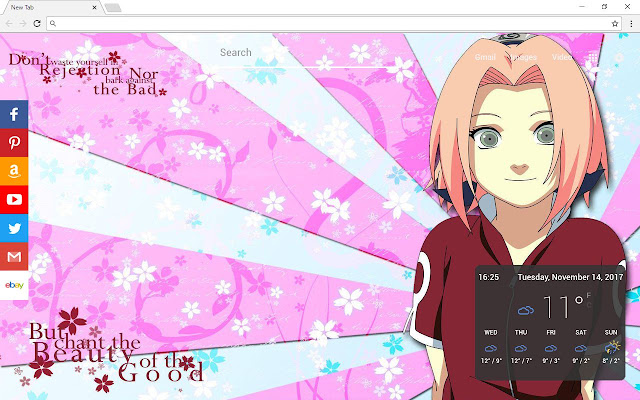This screenshot has height=400, width=640.
Task: Click the WED day label
Action: click(x=491, y=333)
